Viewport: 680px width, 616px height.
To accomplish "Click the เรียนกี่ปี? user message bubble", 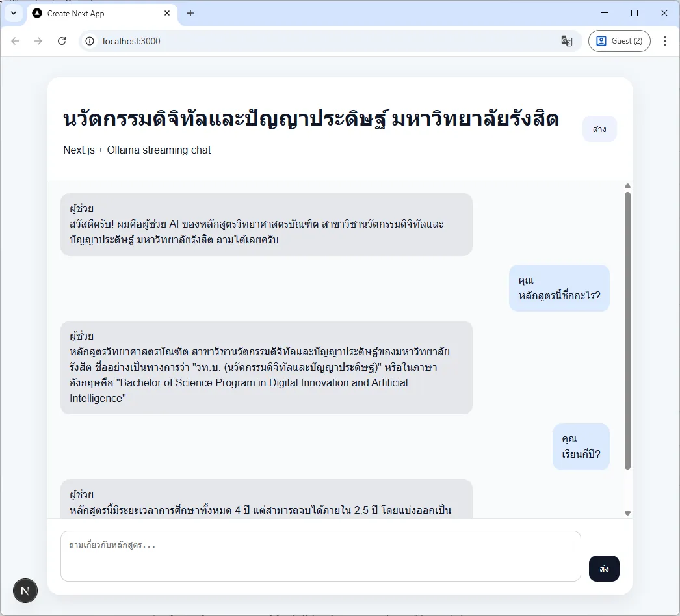I will coord(581,447).
